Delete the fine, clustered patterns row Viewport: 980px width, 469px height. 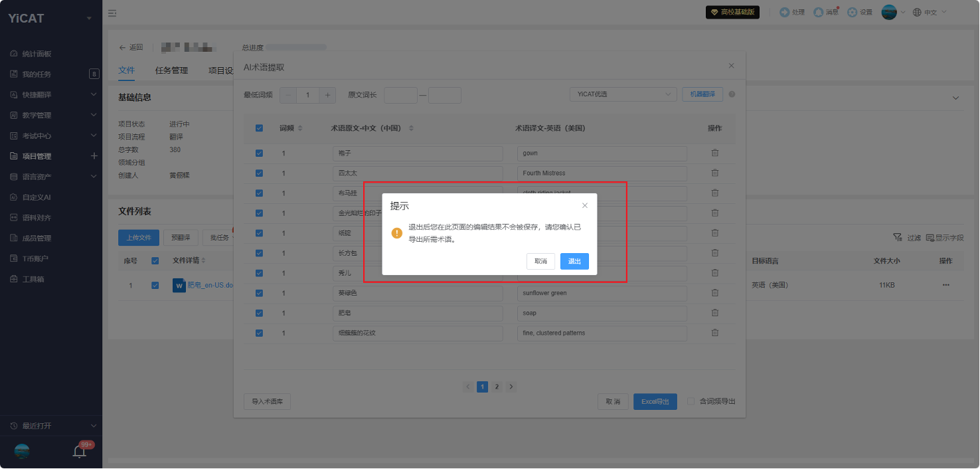click(x=715, y=333)
